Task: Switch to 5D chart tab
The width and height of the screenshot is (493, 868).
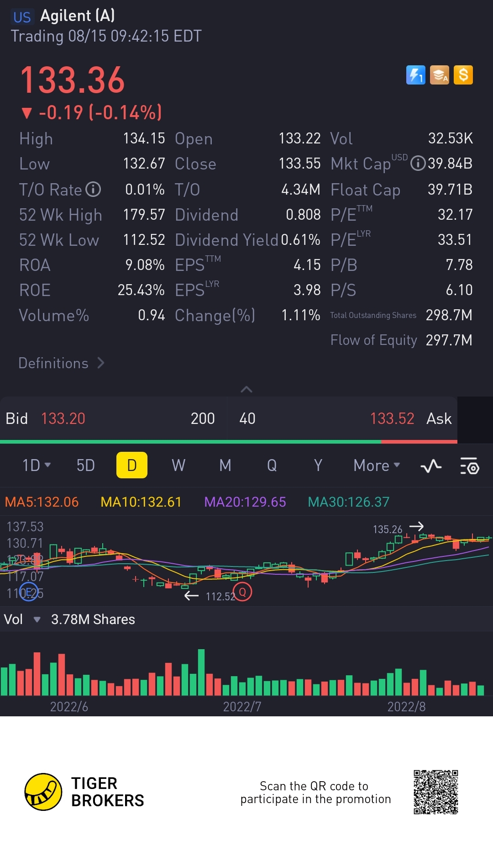Action: (85, 466)
